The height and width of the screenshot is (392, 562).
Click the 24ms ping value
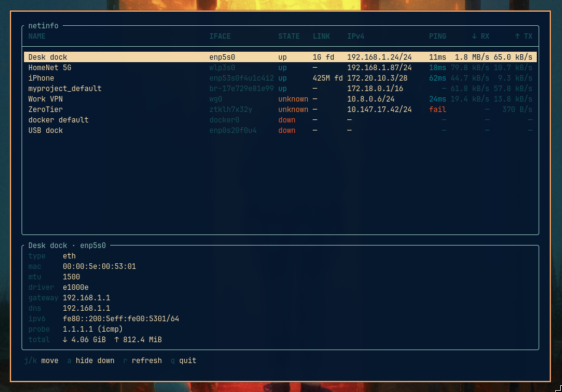pyautogui.click(x=438, y=99)
